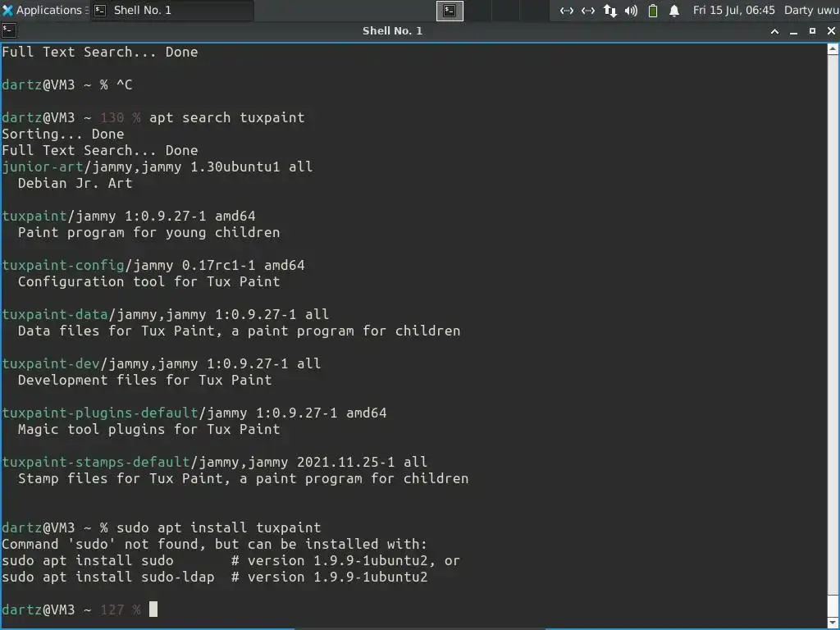Click the tuxpaint/jammy package line

[129, 216]
